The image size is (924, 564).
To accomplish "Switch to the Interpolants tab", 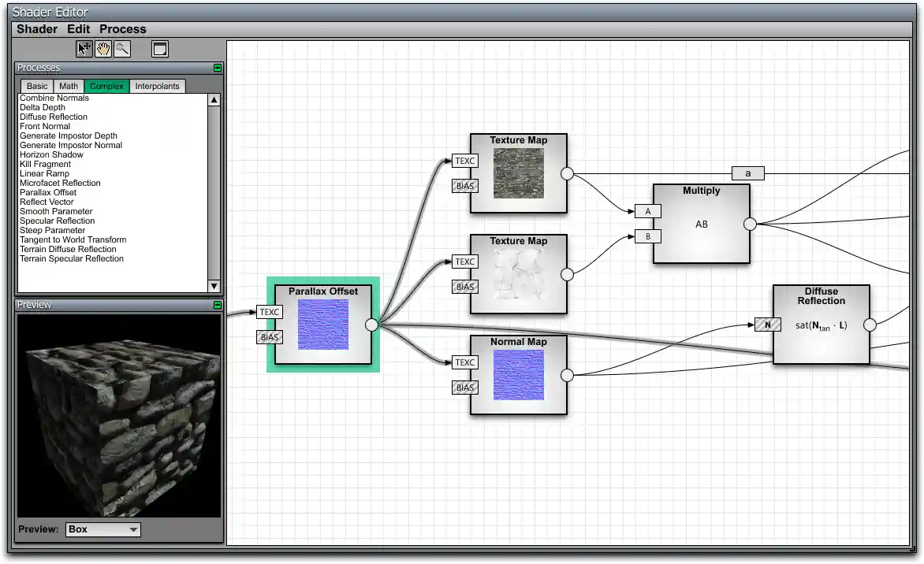I will coord(158,86).
